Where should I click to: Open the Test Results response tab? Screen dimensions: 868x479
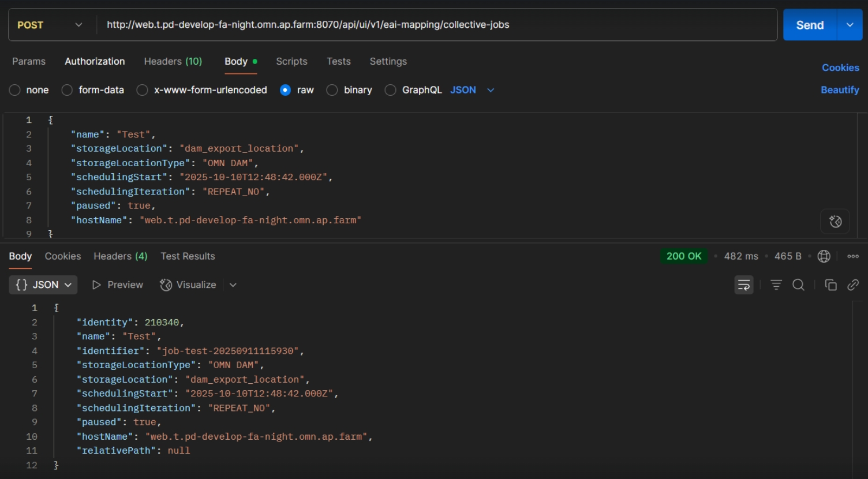(188, 256)
